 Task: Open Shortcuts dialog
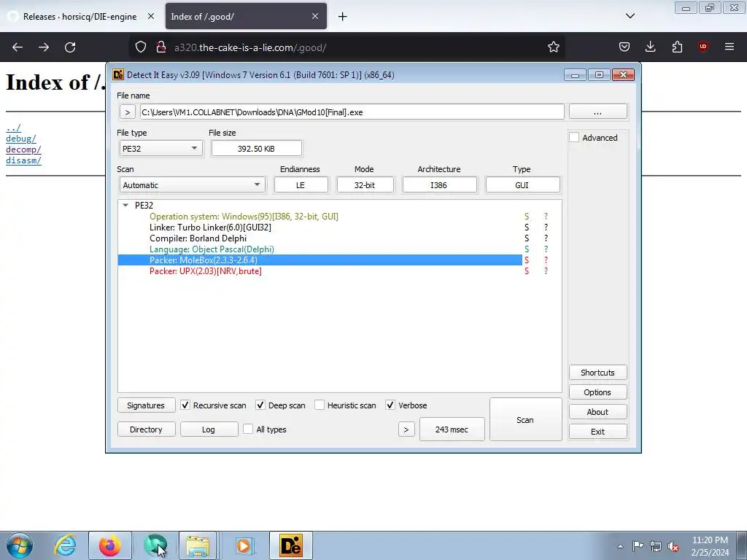598,373
